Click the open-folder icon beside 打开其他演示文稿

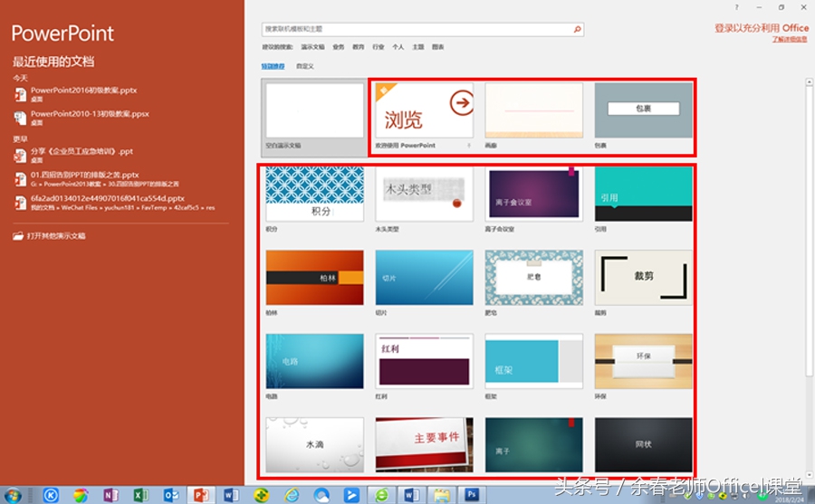click(x=18, y=236)
